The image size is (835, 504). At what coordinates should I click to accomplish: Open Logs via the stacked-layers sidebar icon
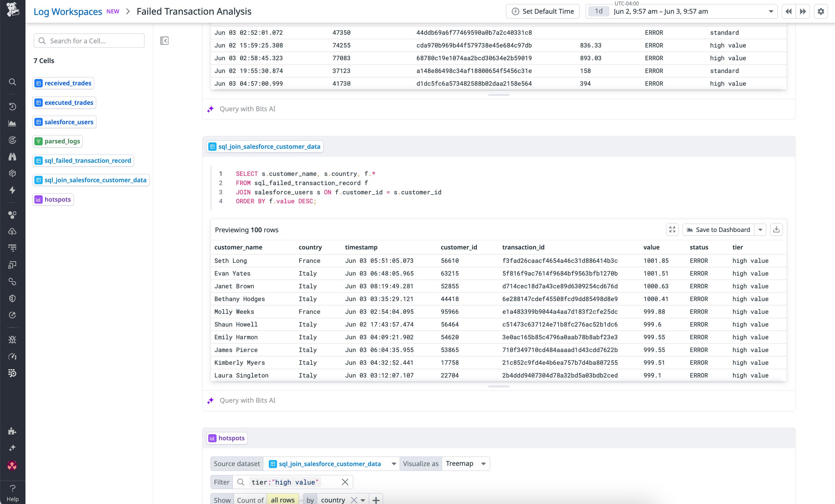coord(12,174)
